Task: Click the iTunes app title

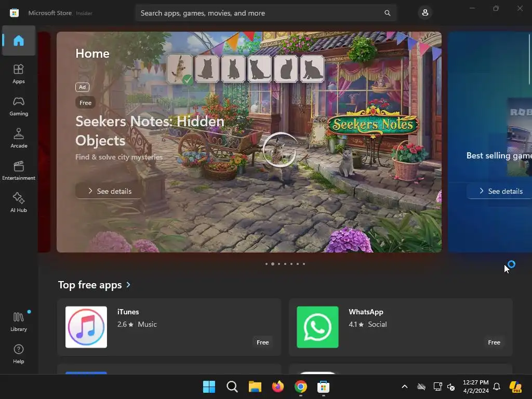Action: 128,312
